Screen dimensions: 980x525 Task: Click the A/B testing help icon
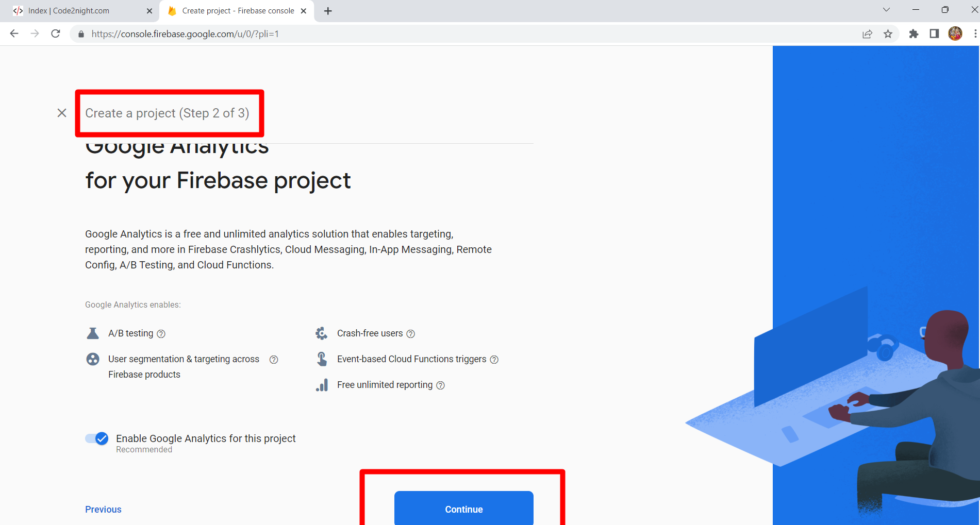tap(161, 334)
